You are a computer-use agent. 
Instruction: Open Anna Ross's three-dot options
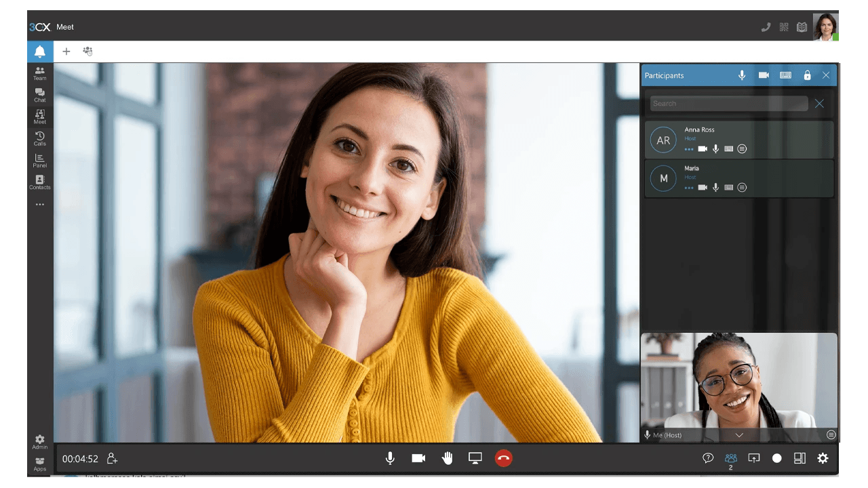689,149
